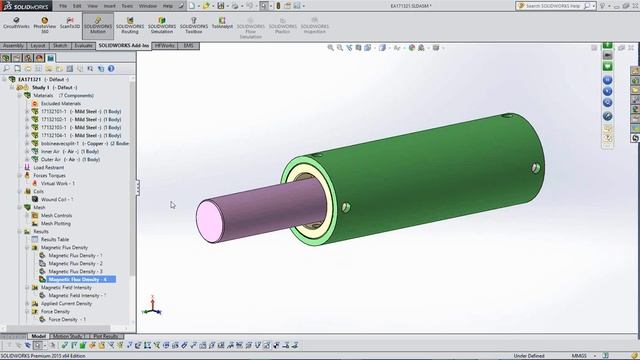640x360 pixels.
Task: Switch to the Sketch tab
Action: (x=60, y=46)
